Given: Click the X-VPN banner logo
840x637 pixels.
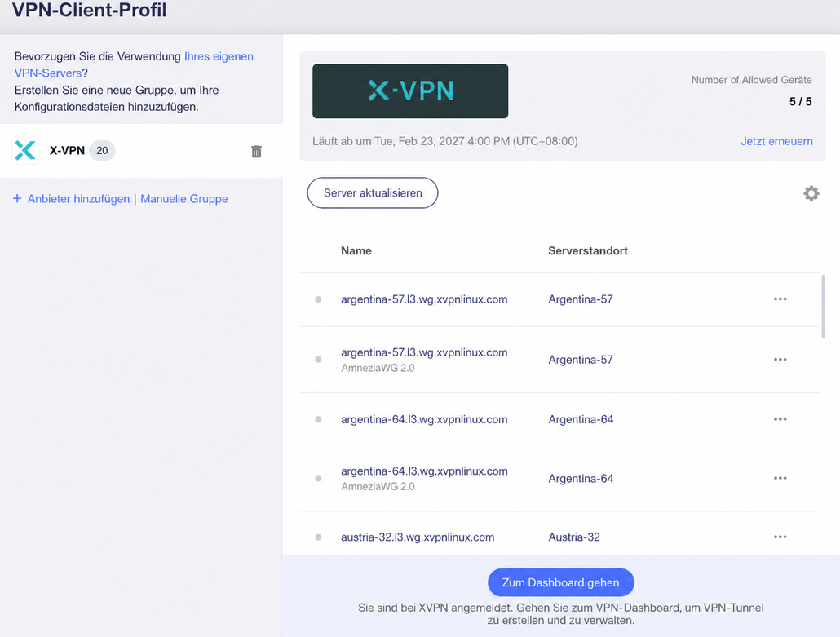Looking at the screenshot, I should (x=410, y=91).
